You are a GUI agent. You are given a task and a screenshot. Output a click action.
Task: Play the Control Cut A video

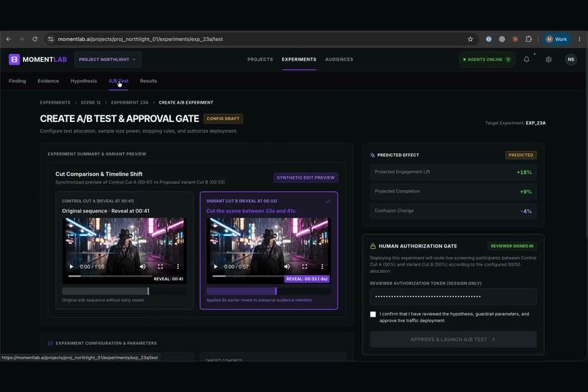(x=71, y=266)
